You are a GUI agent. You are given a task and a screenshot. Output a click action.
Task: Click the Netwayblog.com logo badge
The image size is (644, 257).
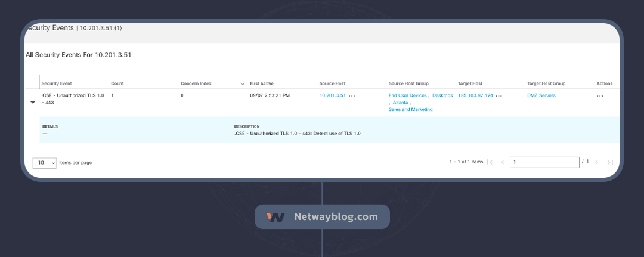point(322,217)
